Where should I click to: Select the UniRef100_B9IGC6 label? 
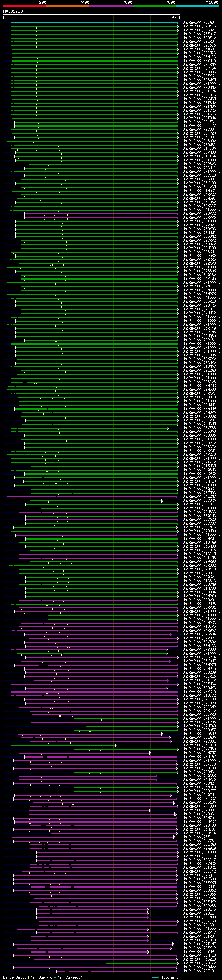coord(199,114)
